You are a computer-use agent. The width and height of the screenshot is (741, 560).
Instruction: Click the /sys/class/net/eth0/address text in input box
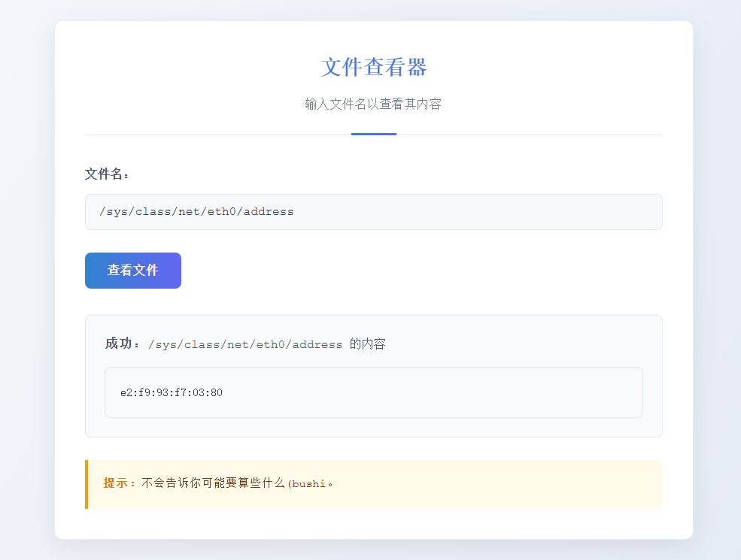click(x=196, y=212)
